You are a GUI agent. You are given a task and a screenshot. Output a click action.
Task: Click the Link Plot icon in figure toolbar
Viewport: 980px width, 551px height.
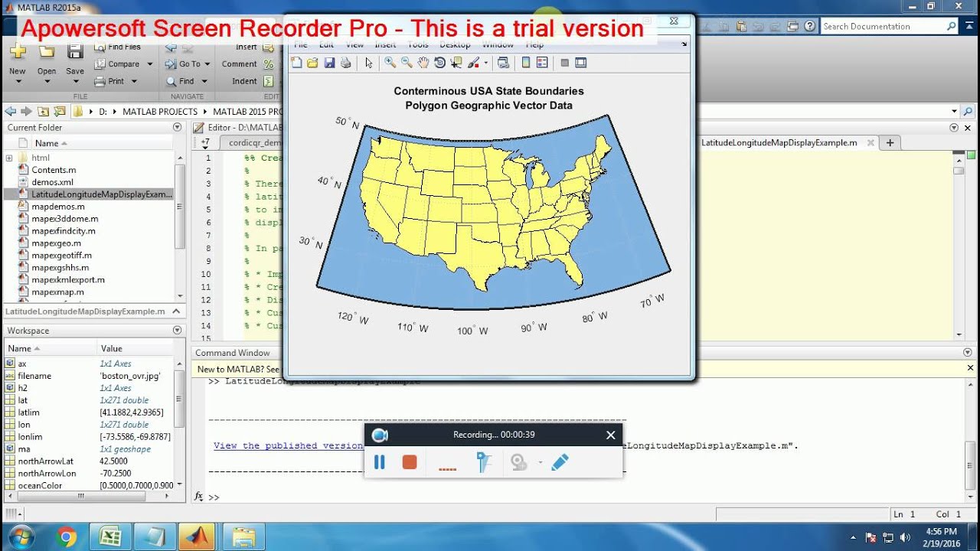[503, 63]
